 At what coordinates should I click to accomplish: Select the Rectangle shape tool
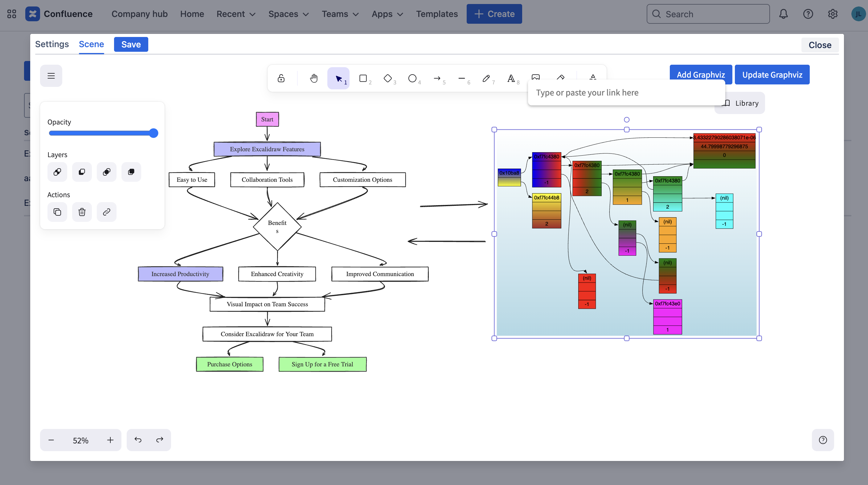tap(363, 79)
